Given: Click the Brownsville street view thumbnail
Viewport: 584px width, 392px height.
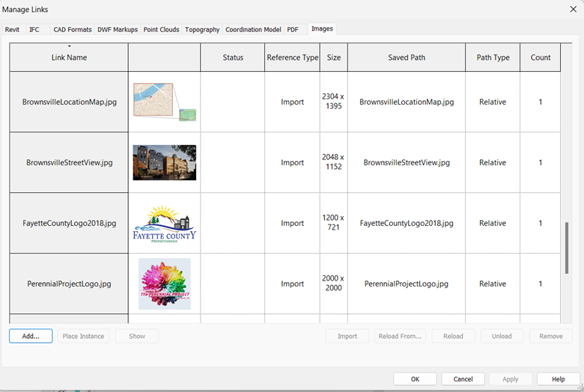Looking at the screenshot, I should point(165,162).
